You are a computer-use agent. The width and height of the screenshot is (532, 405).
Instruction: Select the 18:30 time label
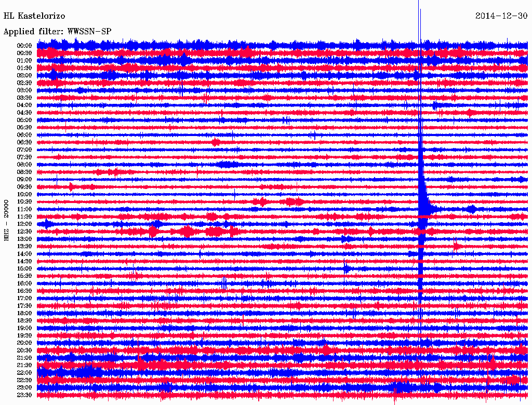(x=24, y=321)
